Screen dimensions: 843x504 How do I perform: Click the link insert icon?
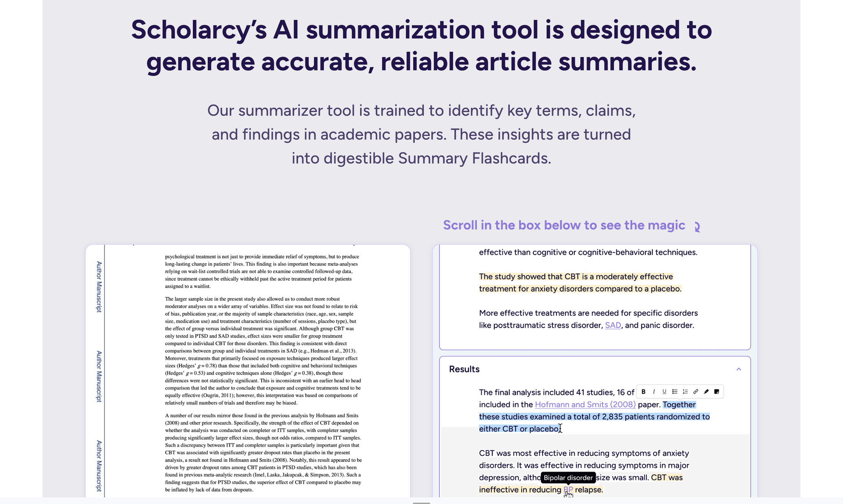point(695,391)
